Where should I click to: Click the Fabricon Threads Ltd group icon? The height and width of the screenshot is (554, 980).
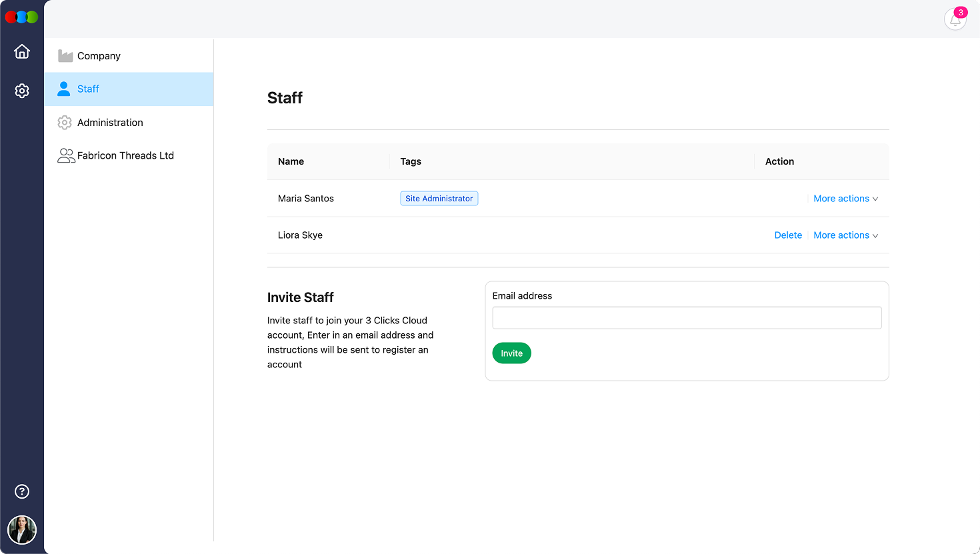pyautogui.click(x=65, y=155)
